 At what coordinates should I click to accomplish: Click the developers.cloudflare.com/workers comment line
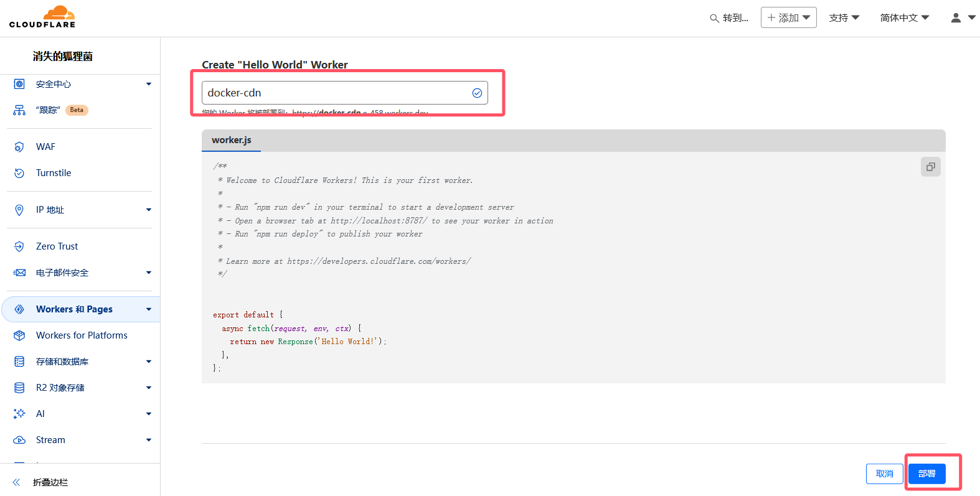coord(344,261)
